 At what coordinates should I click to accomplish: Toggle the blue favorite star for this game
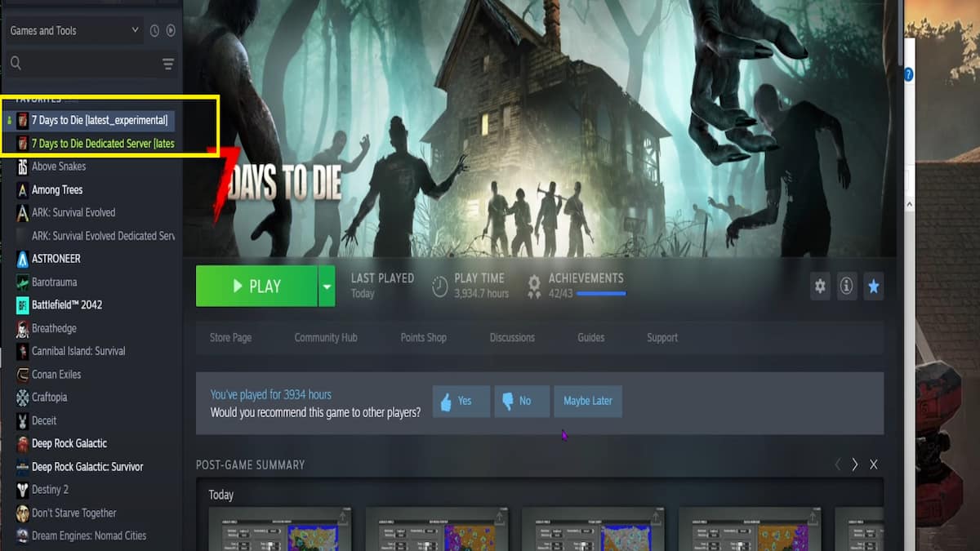click(874, 287)
